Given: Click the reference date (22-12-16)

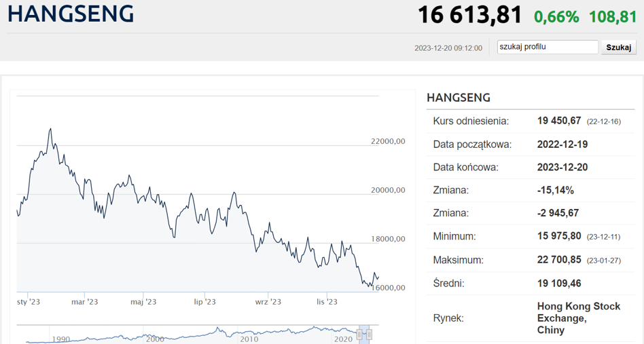Looking at the screenshot, I should coord(603,121).
